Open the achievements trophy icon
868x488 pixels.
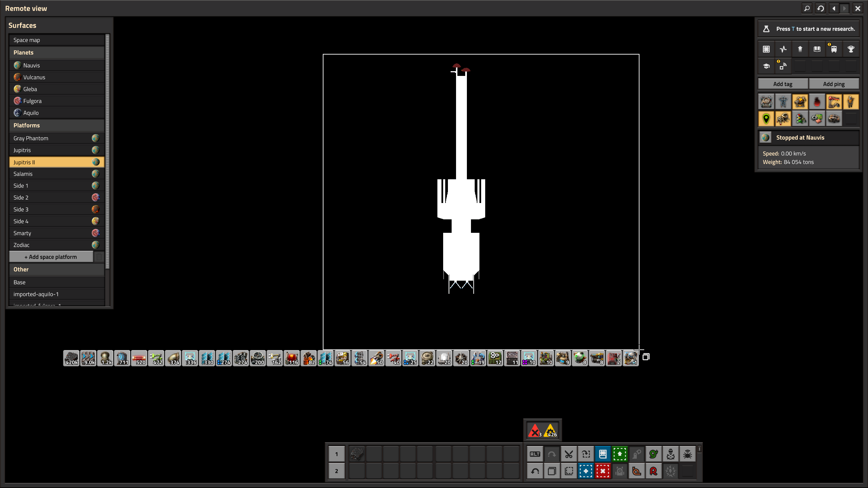pyautogui.click(x=851, y=49)
